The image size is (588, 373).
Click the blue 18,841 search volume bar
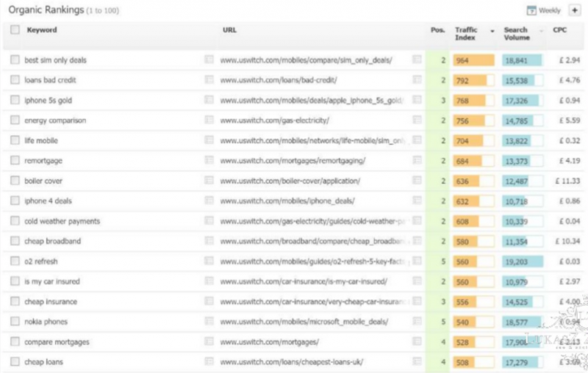(522, 60)
